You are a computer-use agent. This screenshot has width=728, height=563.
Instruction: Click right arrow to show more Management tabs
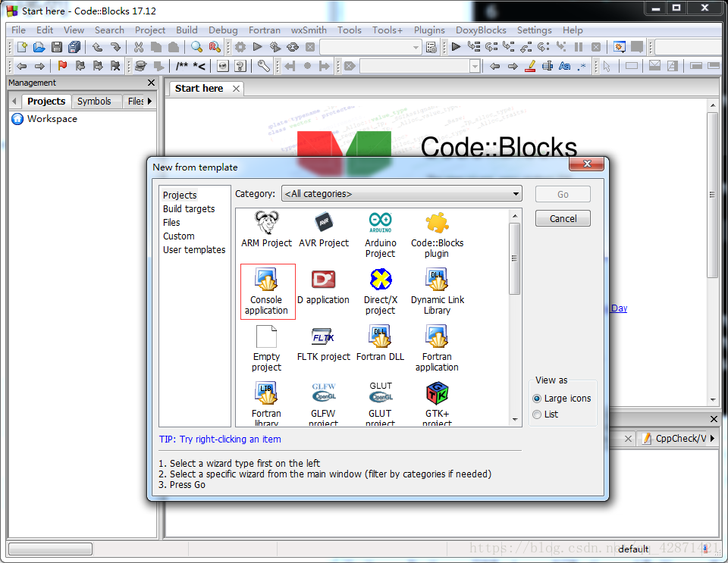[x=149, y=101]
